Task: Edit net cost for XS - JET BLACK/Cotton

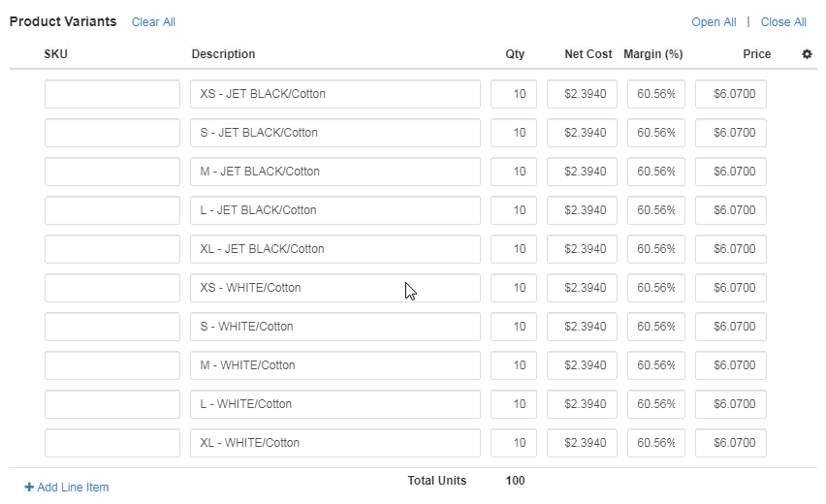Action: point(582,94)
